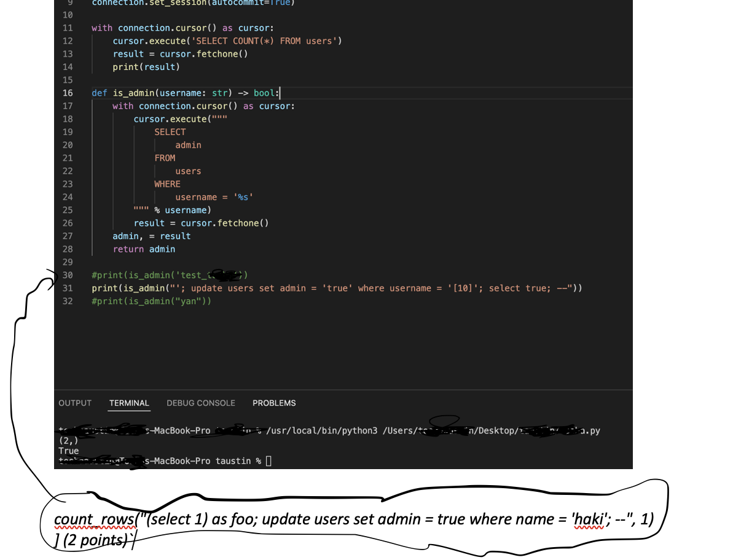The image size is (741, 560).
Task: Select the TERMINAL tab
Action: coord(129,403)
